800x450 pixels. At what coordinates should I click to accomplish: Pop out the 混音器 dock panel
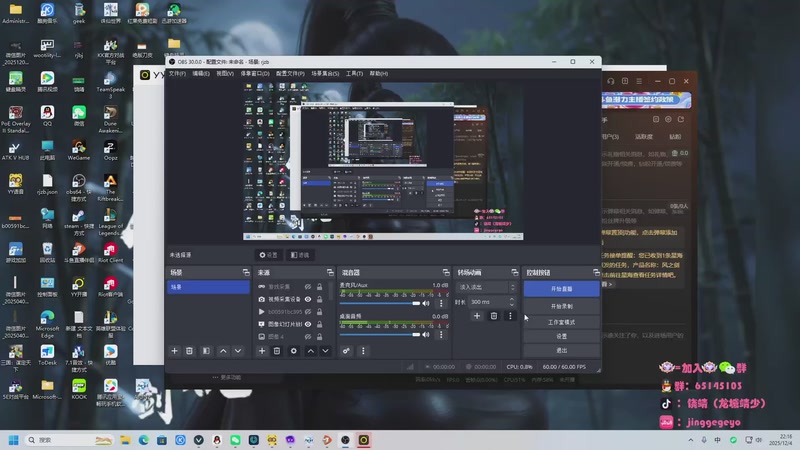(x=444, y=272)
